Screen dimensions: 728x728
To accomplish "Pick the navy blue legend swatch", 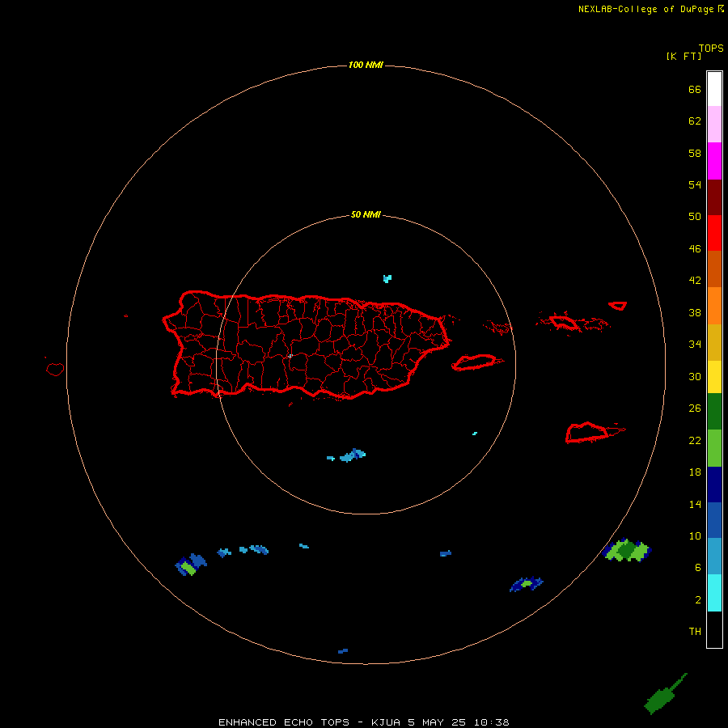I will [x=714, y=485].
